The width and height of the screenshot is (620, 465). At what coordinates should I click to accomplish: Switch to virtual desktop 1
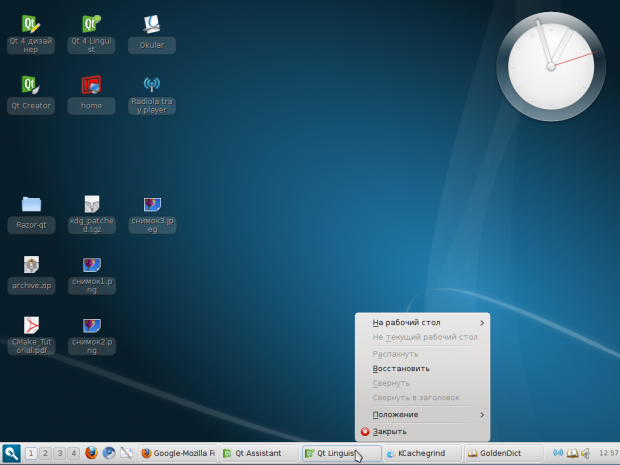pyautogui.click(x=31, y=453)
